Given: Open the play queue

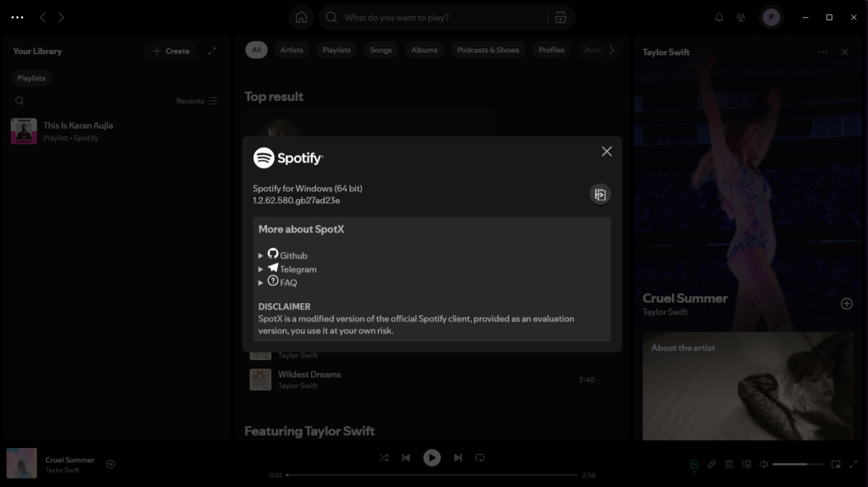Looking at the screenshot, I should (x=729, y=464).
